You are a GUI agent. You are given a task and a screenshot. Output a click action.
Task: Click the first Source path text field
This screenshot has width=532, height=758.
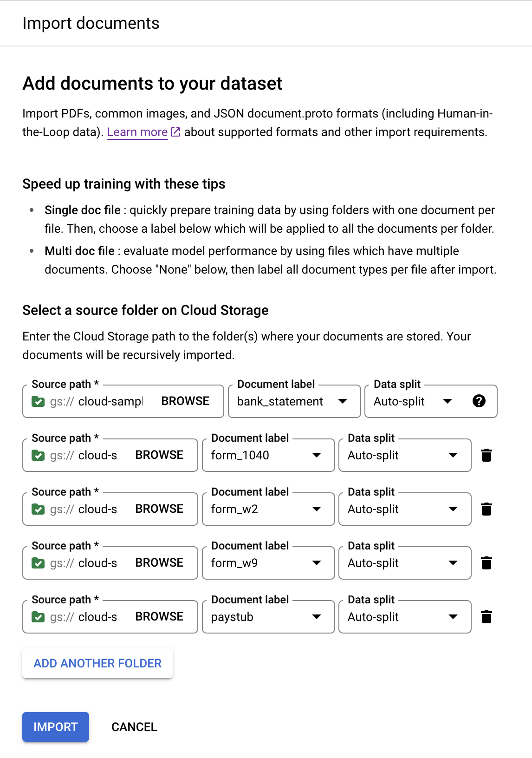point(110,401)
